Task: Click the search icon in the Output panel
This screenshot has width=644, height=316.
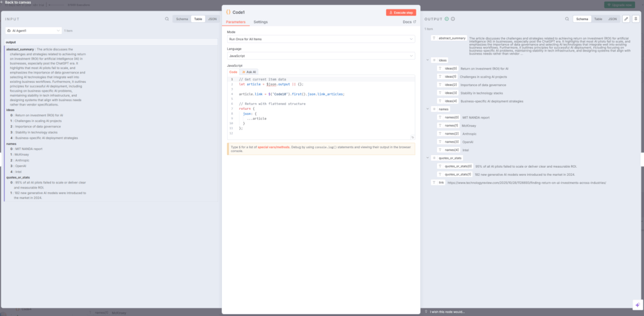Action: coord(565,19)
